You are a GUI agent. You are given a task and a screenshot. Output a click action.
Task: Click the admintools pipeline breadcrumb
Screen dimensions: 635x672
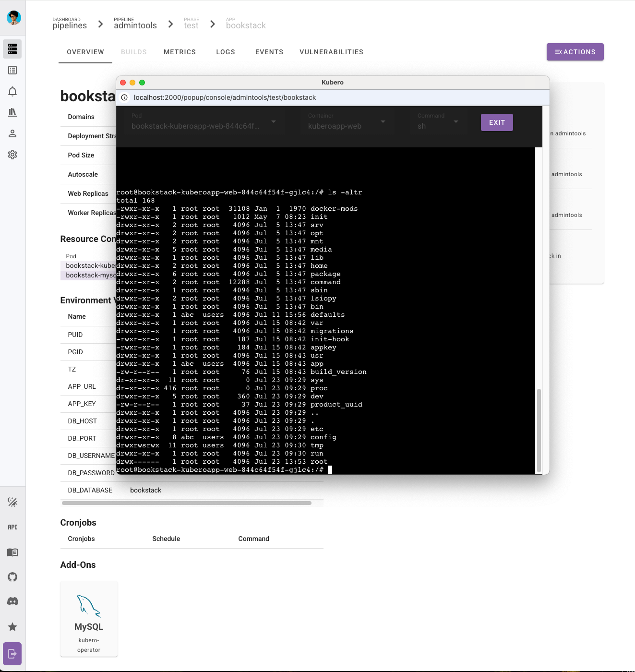point(135,24)
